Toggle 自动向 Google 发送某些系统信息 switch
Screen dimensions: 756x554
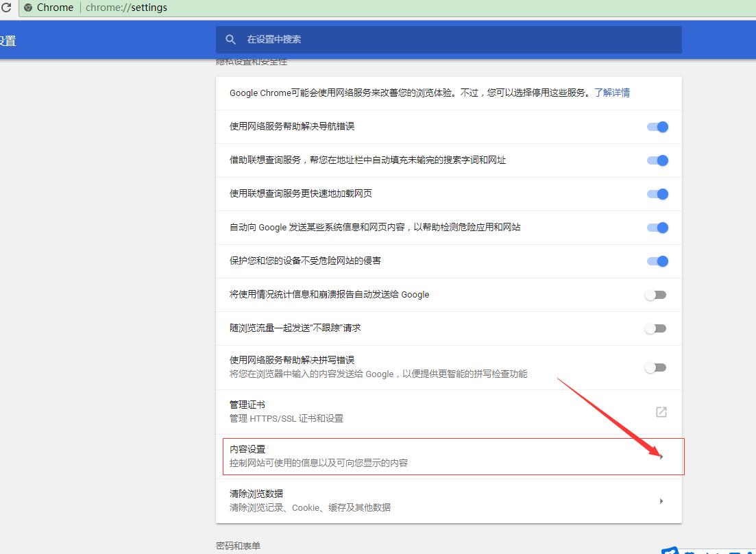click(x=657, y=228)
